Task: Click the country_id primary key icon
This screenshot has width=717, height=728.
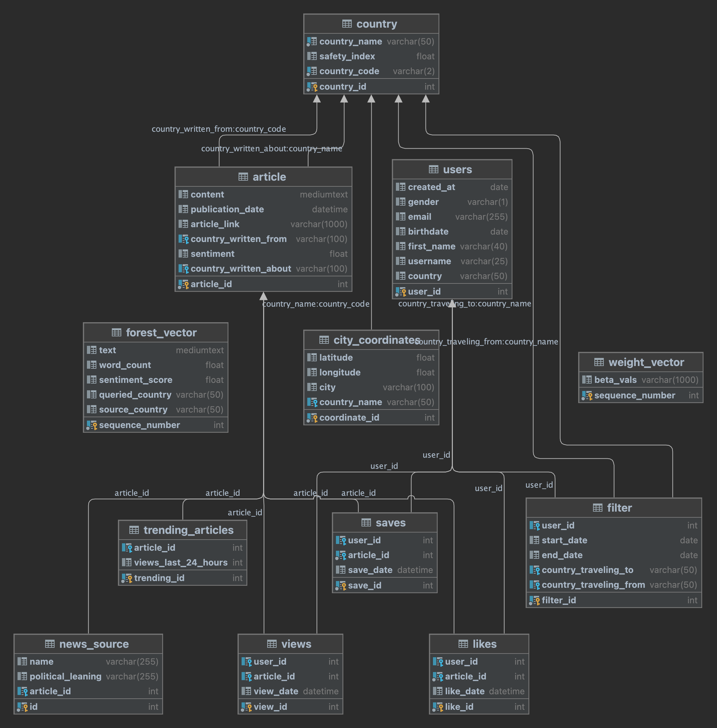Action: (x=312, y=87)
